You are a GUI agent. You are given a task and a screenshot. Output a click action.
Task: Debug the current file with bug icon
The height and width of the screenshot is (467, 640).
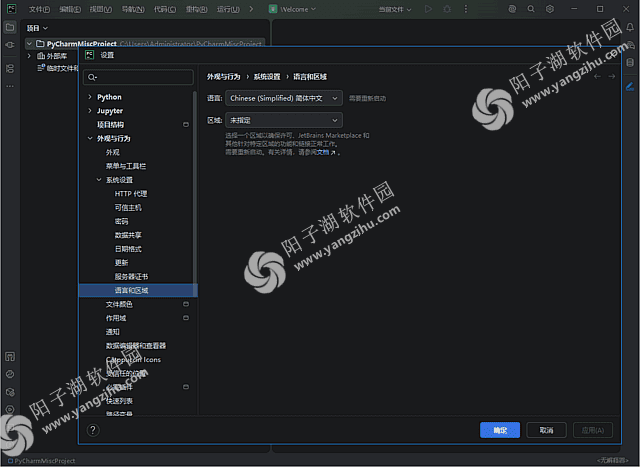pos(447,9)
